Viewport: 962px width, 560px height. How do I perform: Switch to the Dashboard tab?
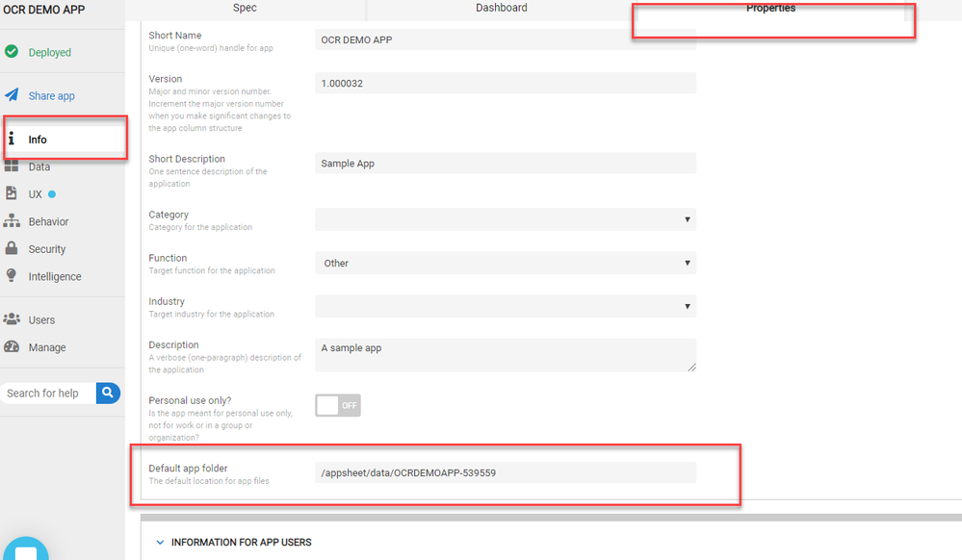tap(502, 8)
